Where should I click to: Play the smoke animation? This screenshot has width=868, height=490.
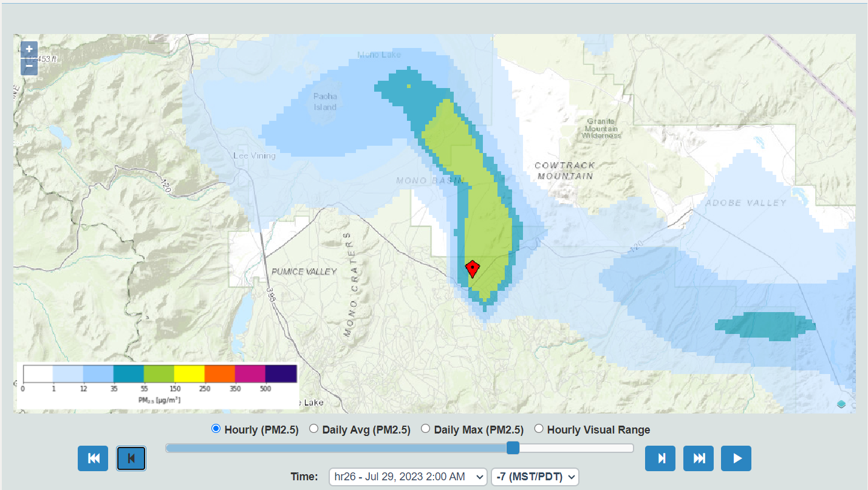736,458
